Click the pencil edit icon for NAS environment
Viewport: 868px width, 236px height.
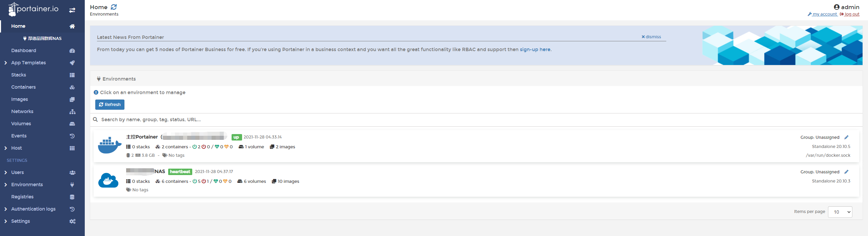pyautogui.click(x=846, y=172)
